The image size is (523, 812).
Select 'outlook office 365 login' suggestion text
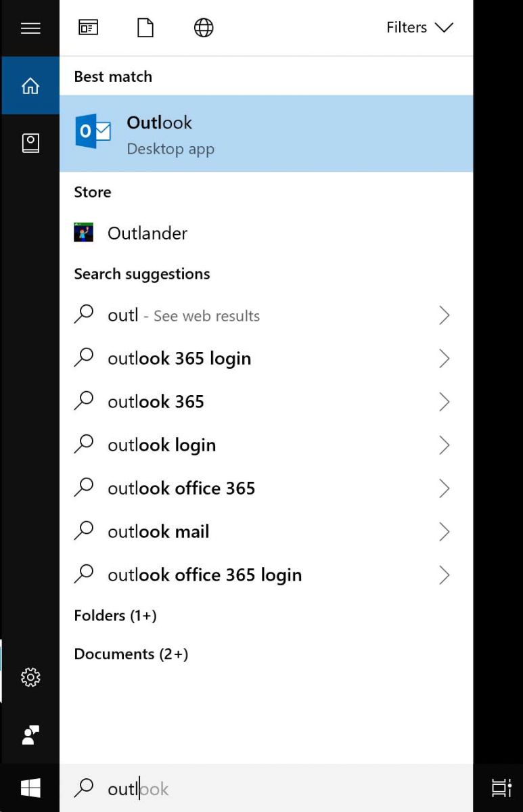[205, 575]
